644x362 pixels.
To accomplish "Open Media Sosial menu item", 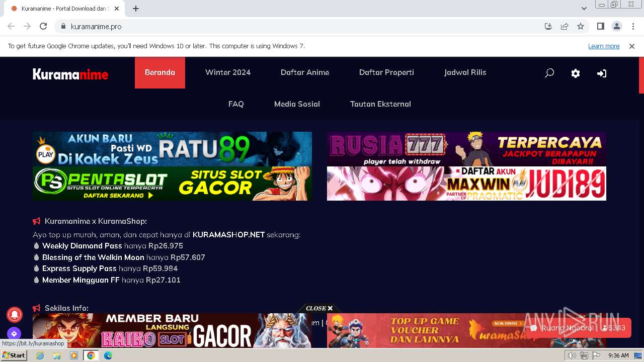I will [x=297, y=104].
